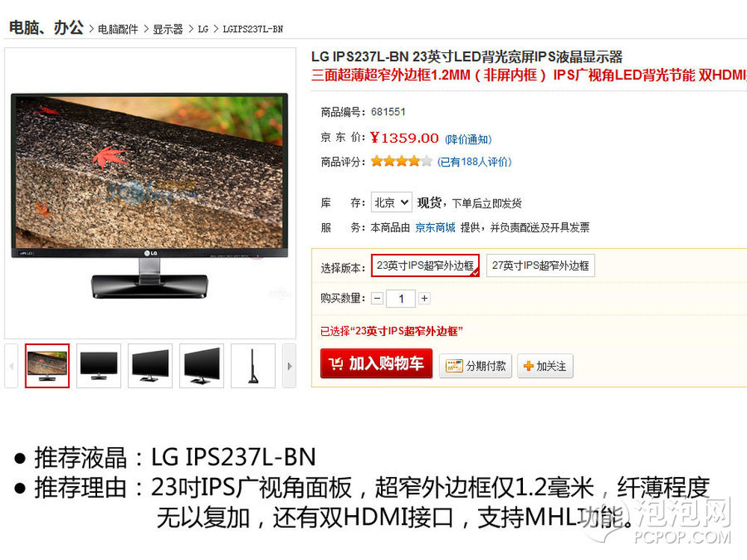Click the left arrow of thumbnail carousel
Viewport: 747px width, 560px height.
[11, 366]
